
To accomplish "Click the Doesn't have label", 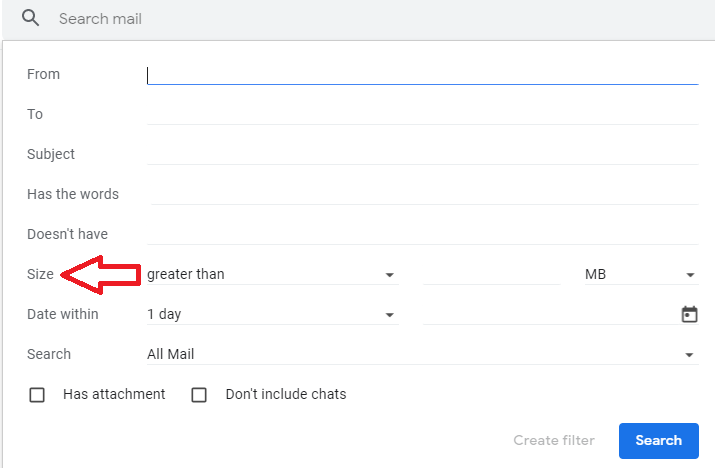I will [67, 234].
